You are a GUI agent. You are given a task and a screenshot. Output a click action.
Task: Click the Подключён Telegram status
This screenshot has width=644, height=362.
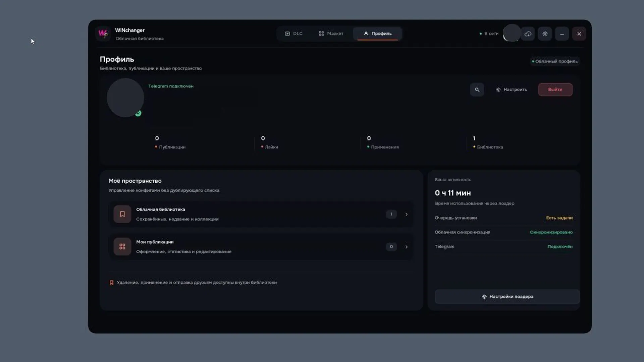[560, 247]
